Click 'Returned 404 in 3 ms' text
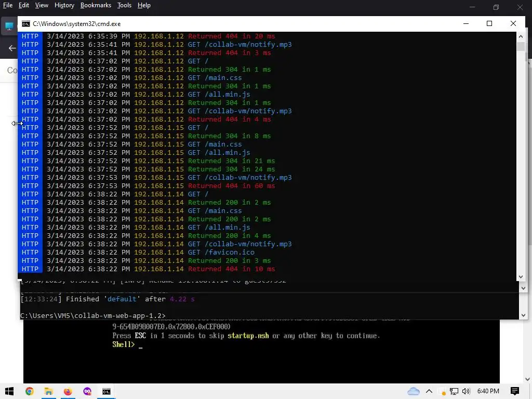This screenshot has height=399, width=532. tap(229, 52)
